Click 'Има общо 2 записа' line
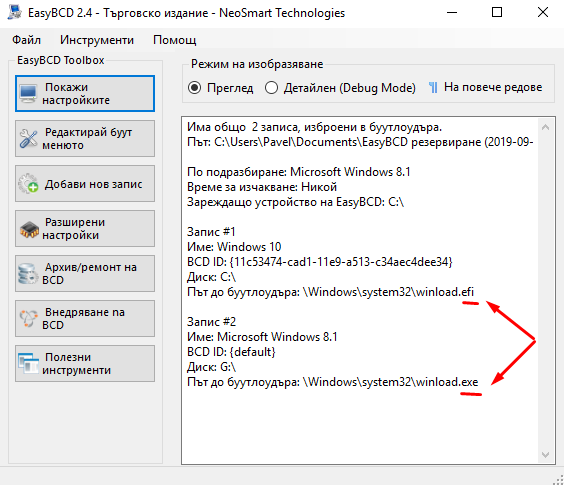564x485 pixels. pyautogui.click(x=314, y=127)
